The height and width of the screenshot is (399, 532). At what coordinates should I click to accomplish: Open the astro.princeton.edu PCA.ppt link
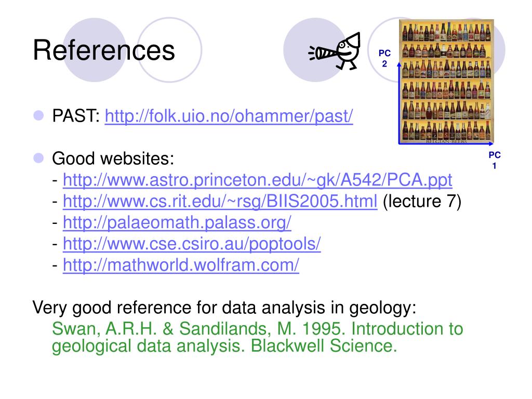click(258, 180)
